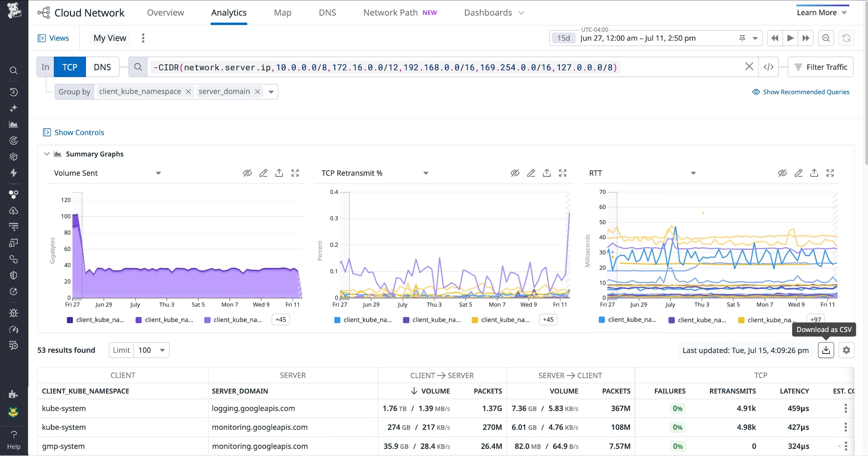Hide the Volume Sent graph with the eye icon
The height and width of the screenshot is (456, 868).
coord(247,173)
